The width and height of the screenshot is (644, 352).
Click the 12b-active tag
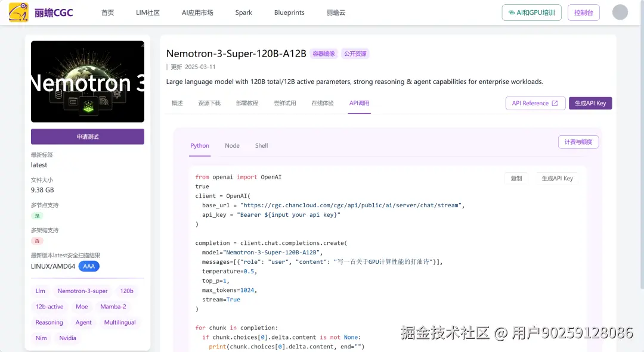point(49,307)
